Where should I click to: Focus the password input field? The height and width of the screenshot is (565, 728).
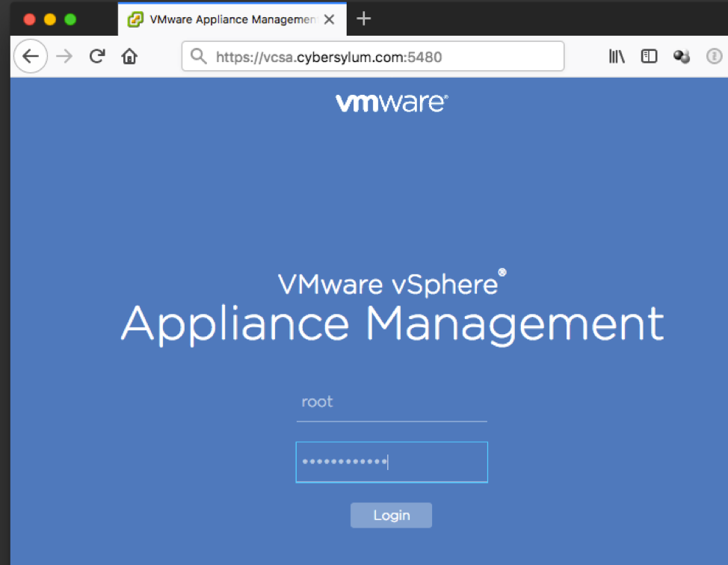pyautogui.click(x=392, y=462)
